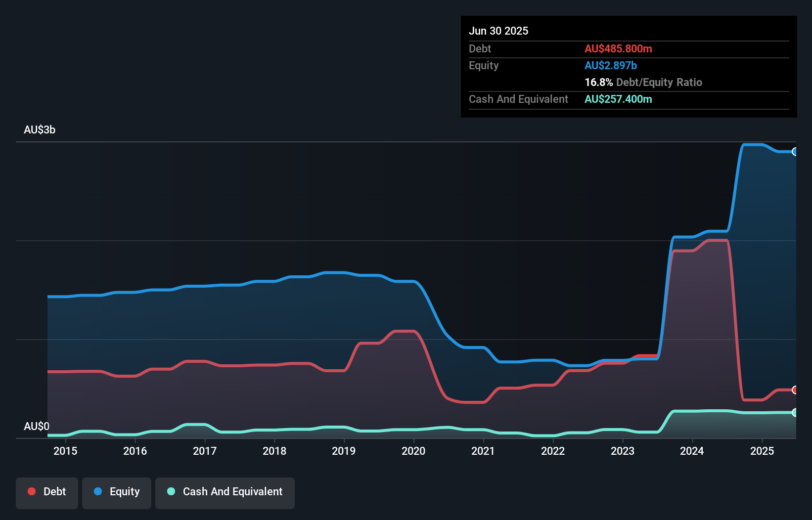
Task: Click the 16.8% Debt/Equity Ratio text
Action: (643, 82)
